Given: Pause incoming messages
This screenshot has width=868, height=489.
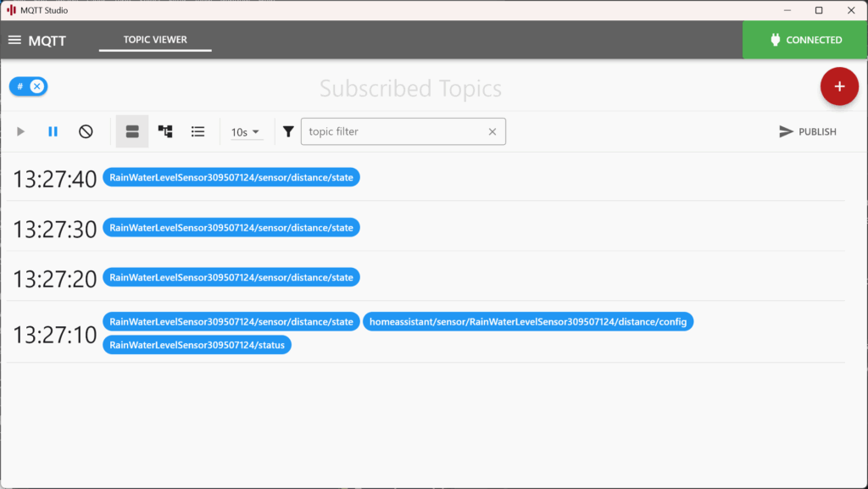Looking at the screenshot, I should [53, 131].
